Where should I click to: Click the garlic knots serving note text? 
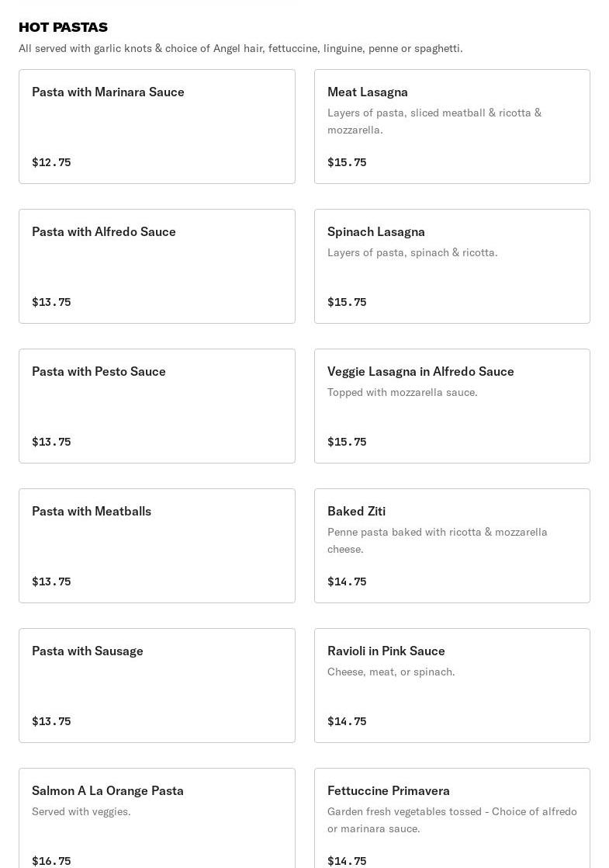coord(240,48)
